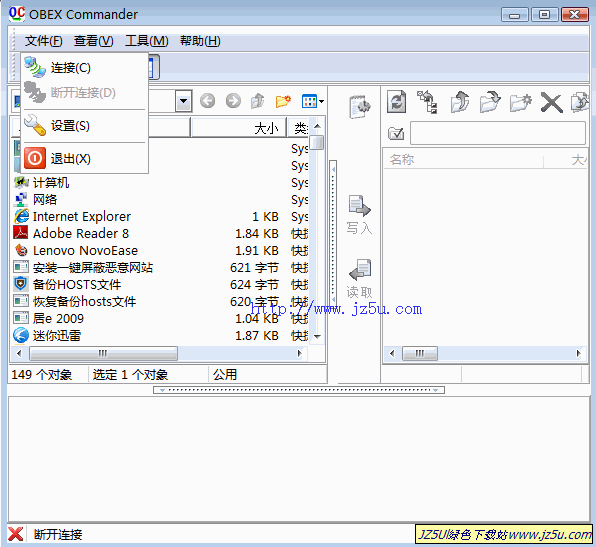
Task: Click the left pane vertical scrollbar up arrow
Action: tap(317, 126)
